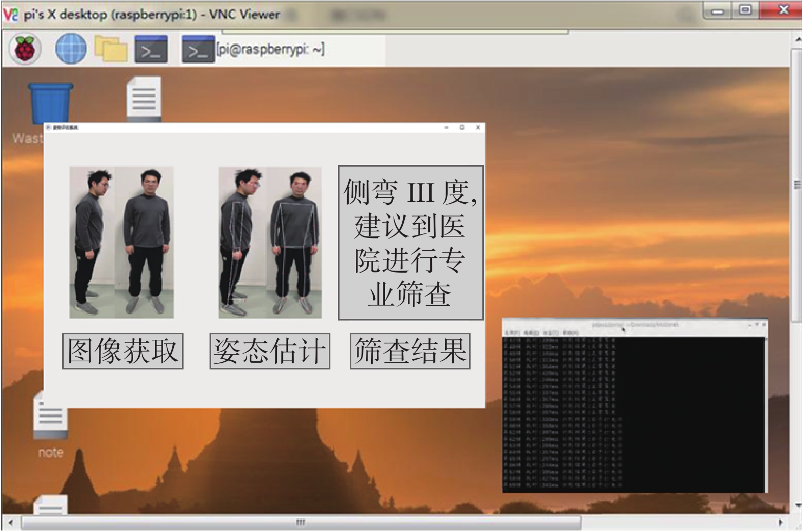Click the VNC vertical scrollbar thumb
This screenshot has width=803, height=532.
(x=796, y=184)
